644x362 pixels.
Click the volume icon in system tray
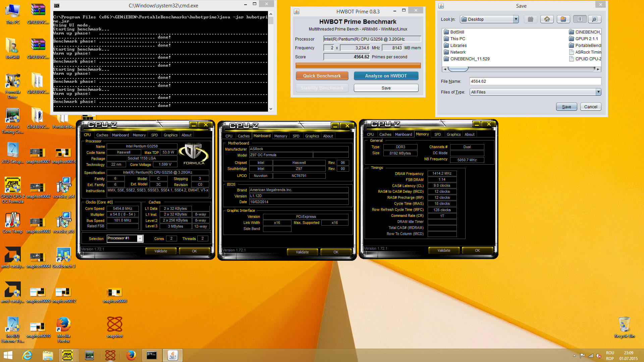(x=598, y=356)
